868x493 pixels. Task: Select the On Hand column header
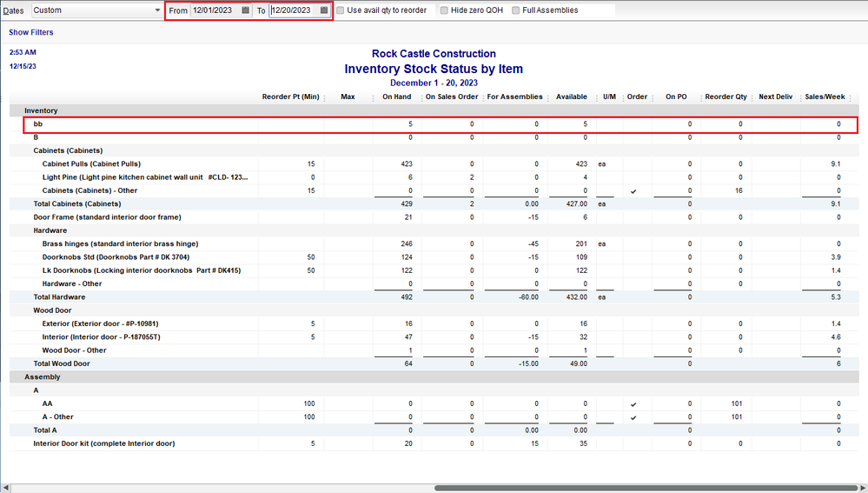(396, 97)
